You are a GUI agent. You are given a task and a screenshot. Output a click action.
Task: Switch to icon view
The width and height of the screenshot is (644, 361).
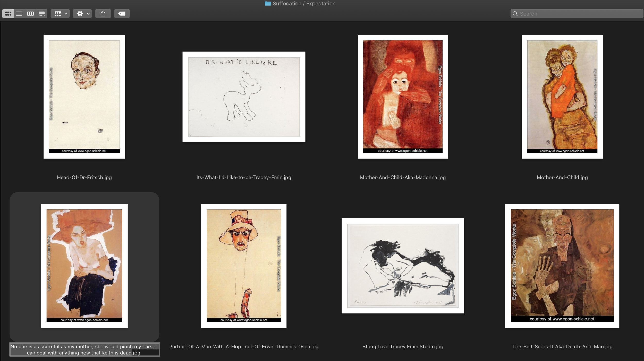pos(8,14)
